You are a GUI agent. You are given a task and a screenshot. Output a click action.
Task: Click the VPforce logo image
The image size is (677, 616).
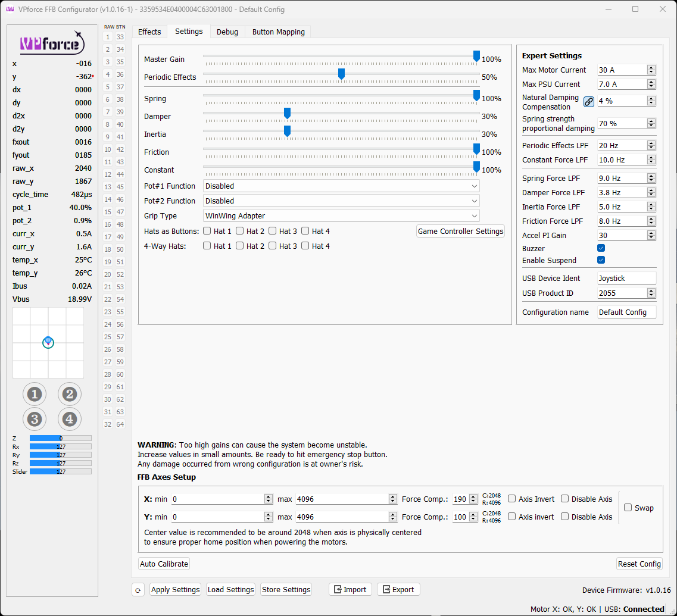[x=52, y=42]
